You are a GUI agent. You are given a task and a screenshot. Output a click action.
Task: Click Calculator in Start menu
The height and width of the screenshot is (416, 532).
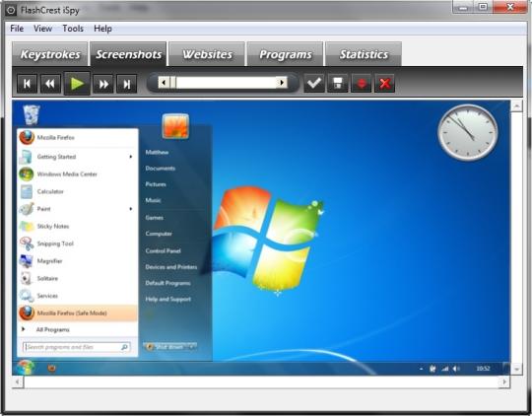78,191
